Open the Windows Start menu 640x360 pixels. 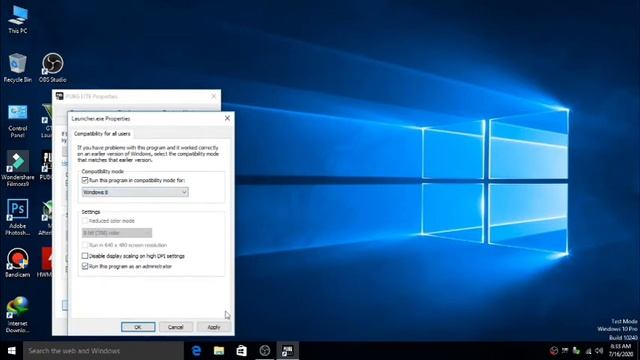[11, 351]
